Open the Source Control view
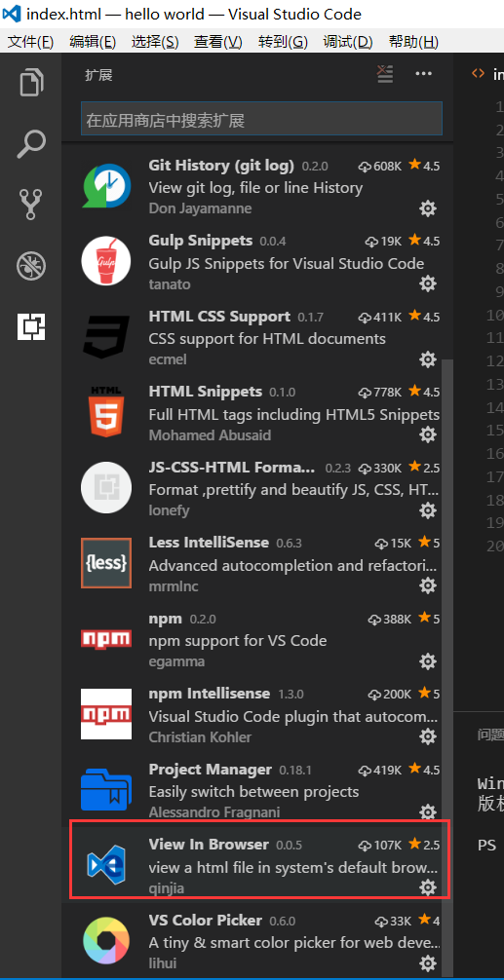 click(31, 205)
